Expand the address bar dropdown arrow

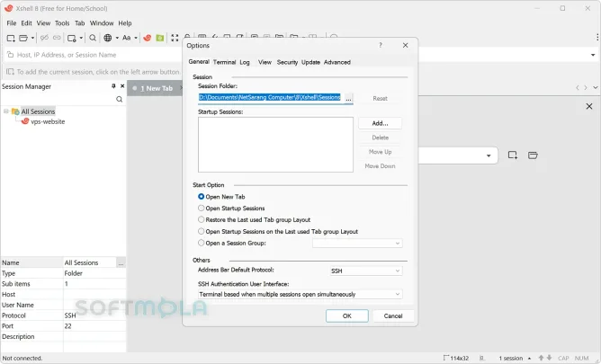(593, 55)
